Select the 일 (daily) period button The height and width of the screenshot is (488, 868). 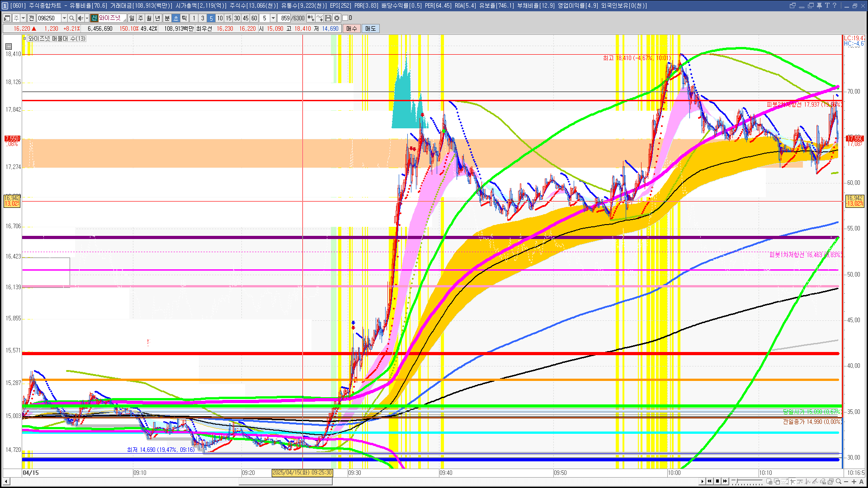tap(132, 18)
